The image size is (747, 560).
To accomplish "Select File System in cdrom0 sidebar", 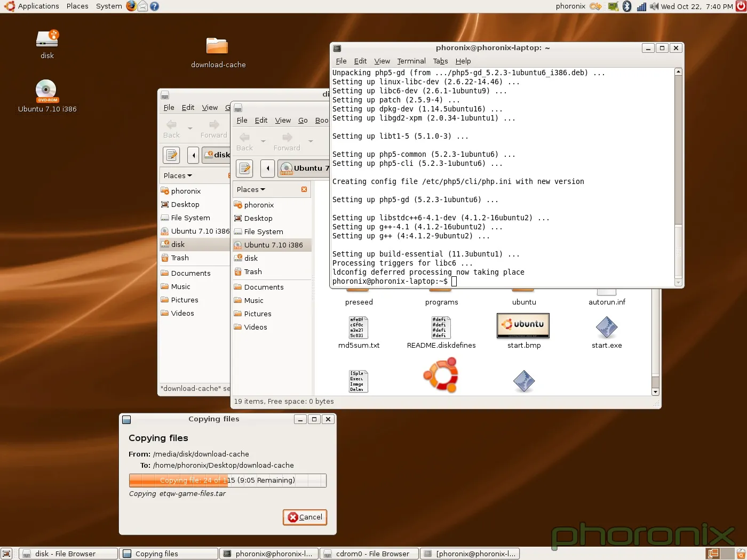I will click(x=272, y=231).
